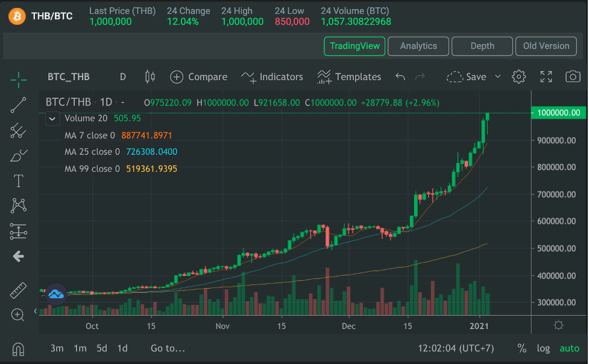This screenshot has height=364, width=589.
Task: Open the Save dropdown arrow
Action: point(498,77)
